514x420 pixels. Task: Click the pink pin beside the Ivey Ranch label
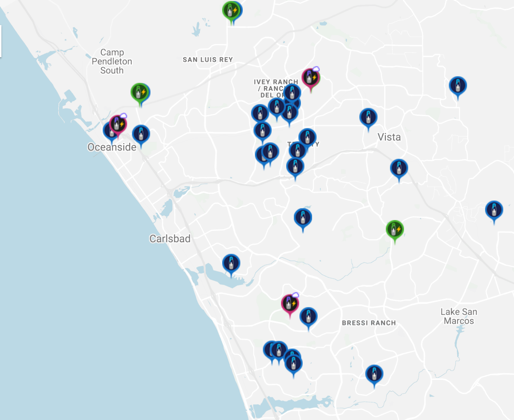point(311,78)
